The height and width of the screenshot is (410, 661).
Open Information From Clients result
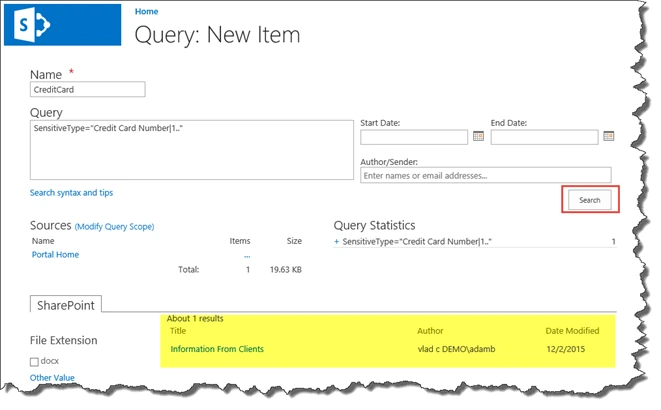click(x=217, y=349)
